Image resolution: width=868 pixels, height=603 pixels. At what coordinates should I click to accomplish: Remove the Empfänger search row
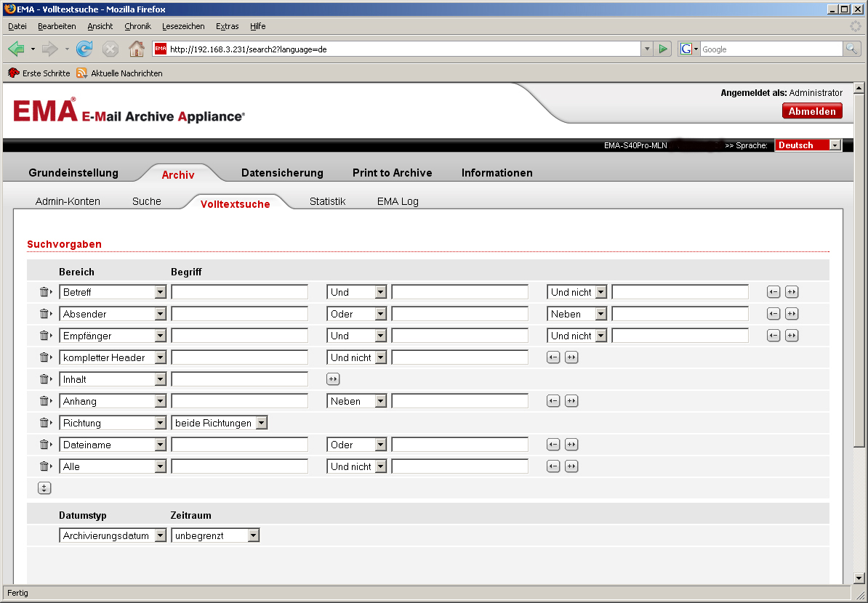point(44,336)
